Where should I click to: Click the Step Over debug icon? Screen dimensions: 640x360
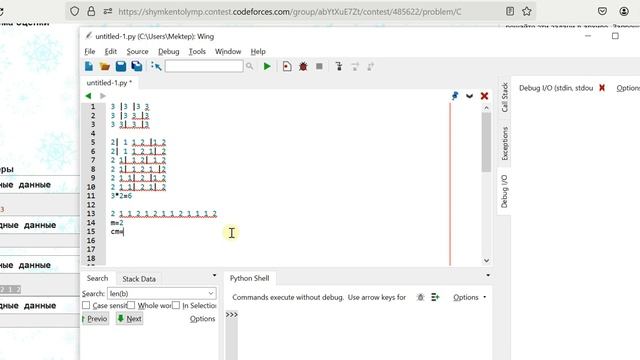point(355,66)
